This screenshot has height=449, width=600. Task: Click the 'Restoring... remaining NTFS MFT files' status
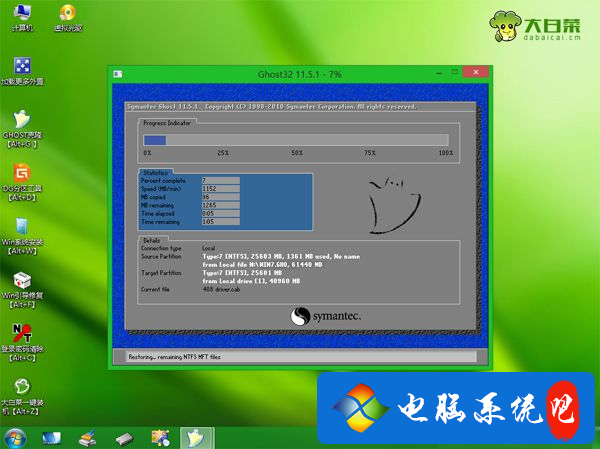174,357
